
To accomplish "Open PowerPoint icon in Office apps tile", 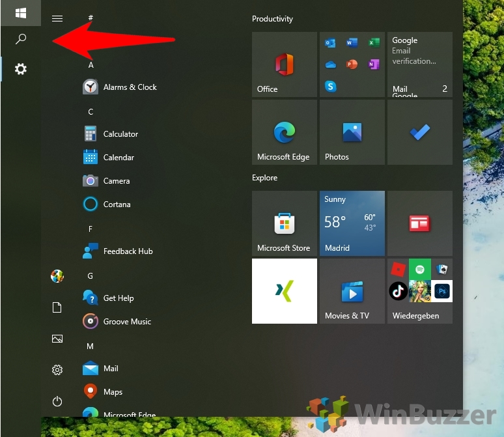I will click(352, 64).
